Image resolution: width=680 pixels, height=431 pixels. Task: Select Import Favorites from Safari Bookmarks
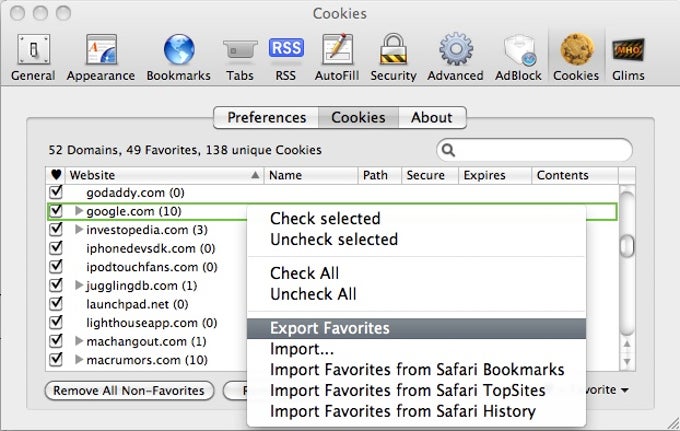pyautogui.click(x=417, y=370)
